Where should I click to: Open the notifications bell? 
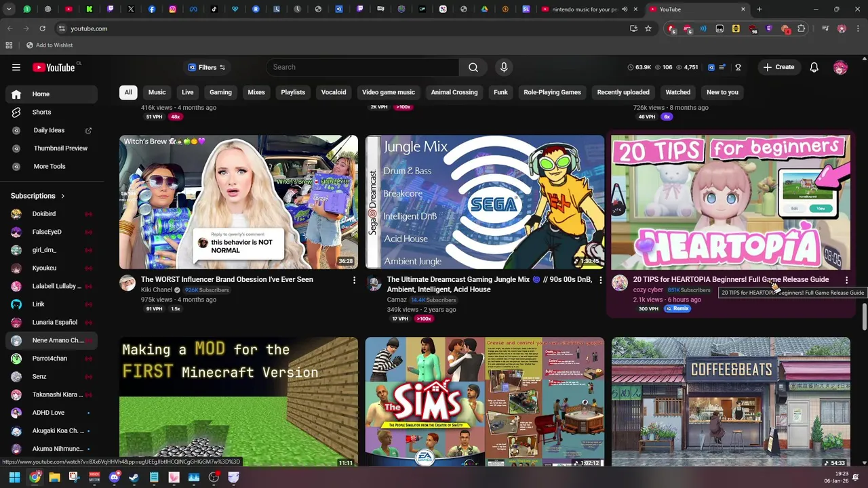tap(814, 67)
